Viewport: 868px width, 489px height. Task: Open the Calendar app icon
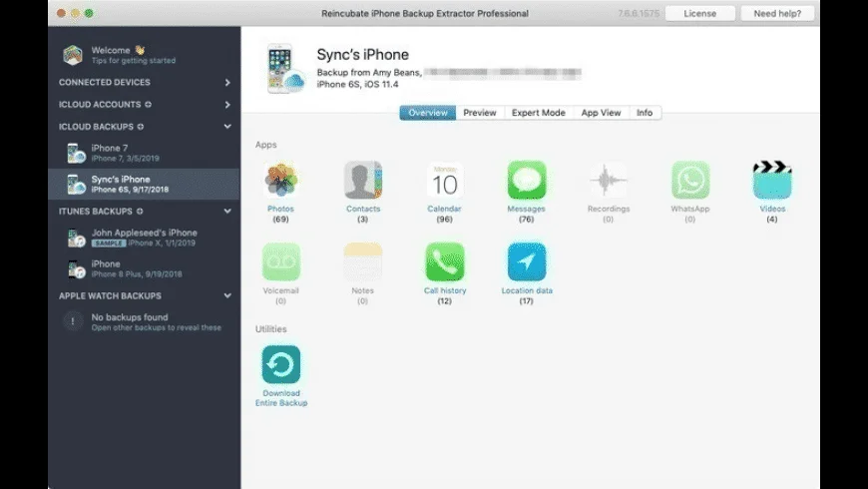445,180
